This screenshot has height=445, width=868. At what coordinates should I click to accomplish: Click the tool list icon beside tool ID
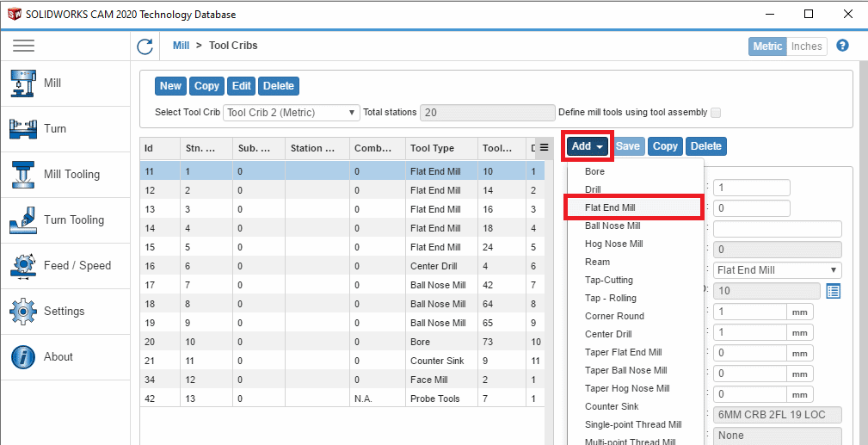click(x=833, y=291)
